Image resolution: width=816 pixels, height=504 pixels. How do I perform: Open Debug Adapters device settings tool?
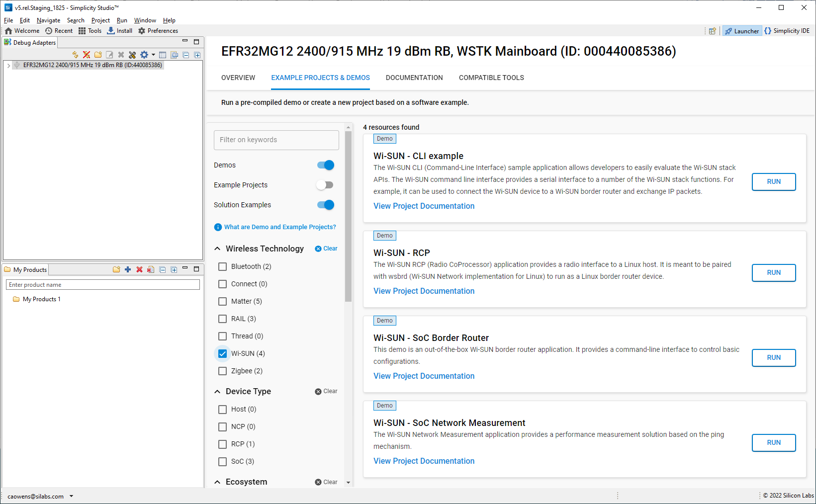coord(132,55)
